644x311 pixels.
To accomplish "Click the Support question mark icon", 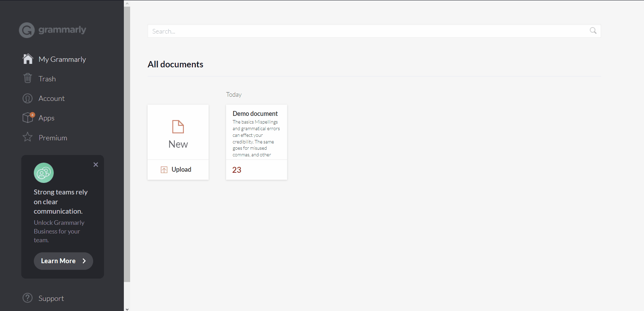I will click(28, 298).
